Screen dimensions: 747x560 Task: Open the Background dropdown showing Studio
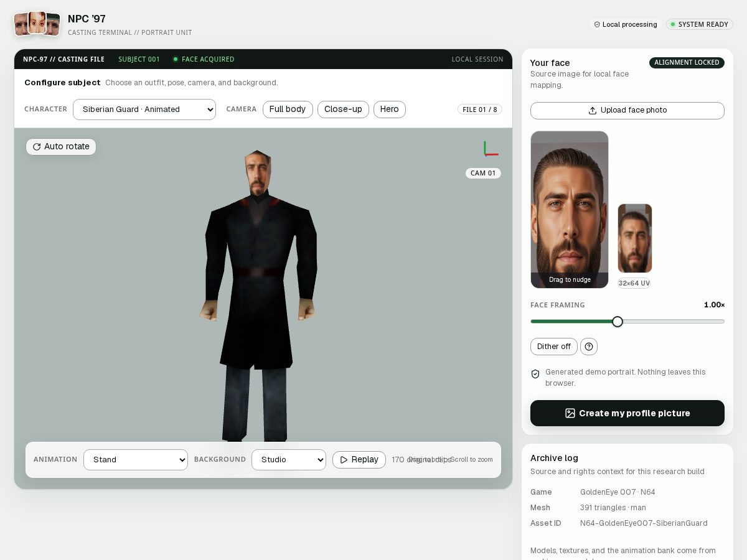(x=289, y=460)
